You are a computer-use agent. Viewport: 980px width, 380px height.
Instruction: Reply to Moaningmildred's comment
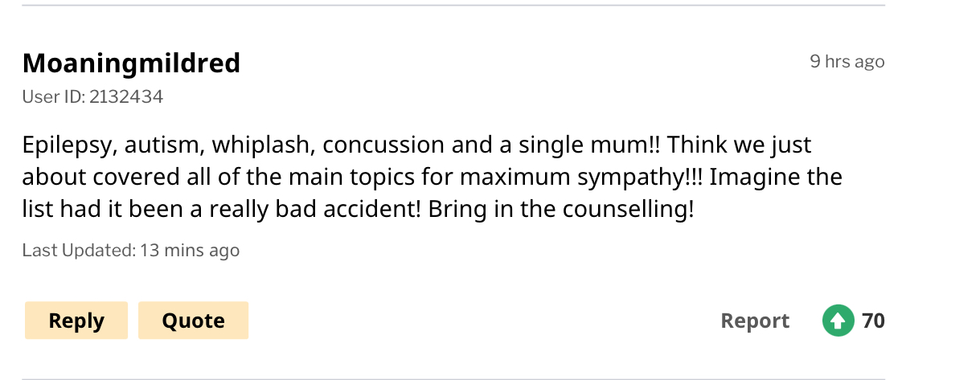76,321
